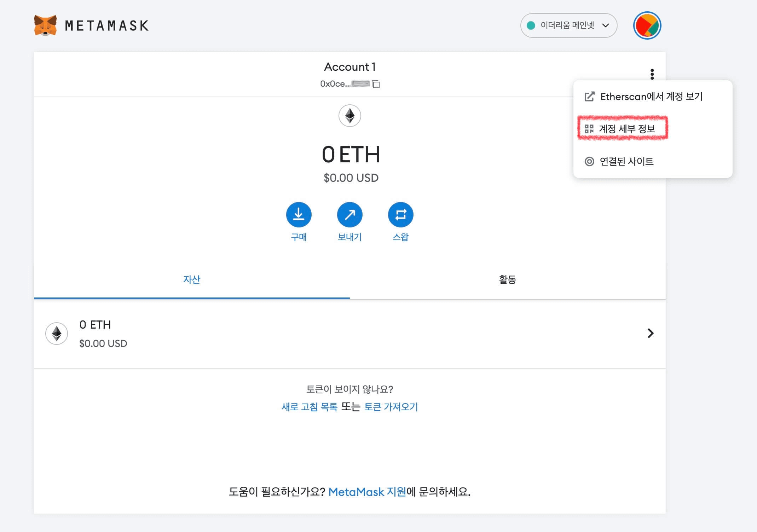The image size is (757, 532).
Task: Click the '$0.00 USD' balance under 0 ETH
Action: 351,178
